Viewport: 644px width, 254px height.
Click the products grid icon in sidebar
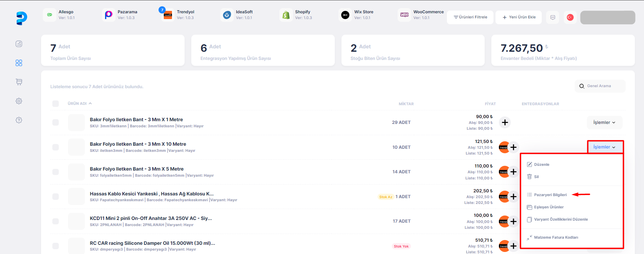19,63
